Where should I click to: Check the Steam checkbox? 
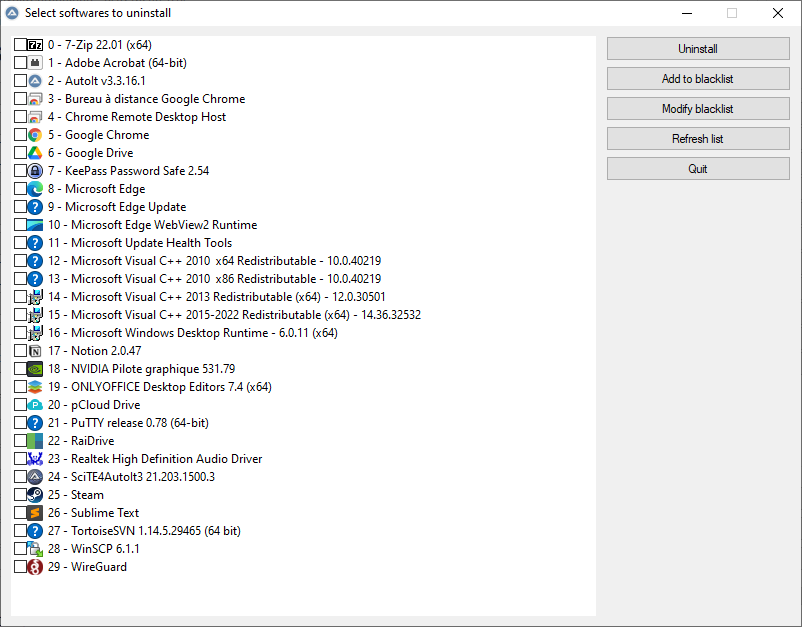click(20, 495)
